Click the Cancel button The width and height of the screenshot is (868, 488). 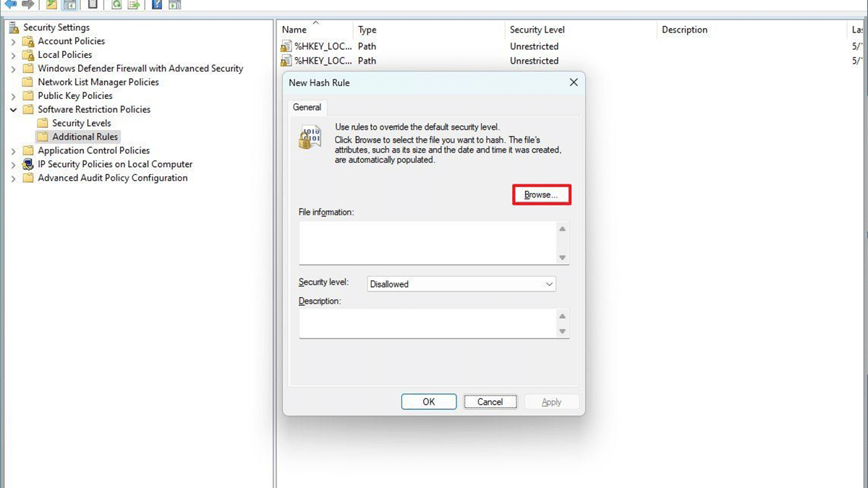coord(490,402)
